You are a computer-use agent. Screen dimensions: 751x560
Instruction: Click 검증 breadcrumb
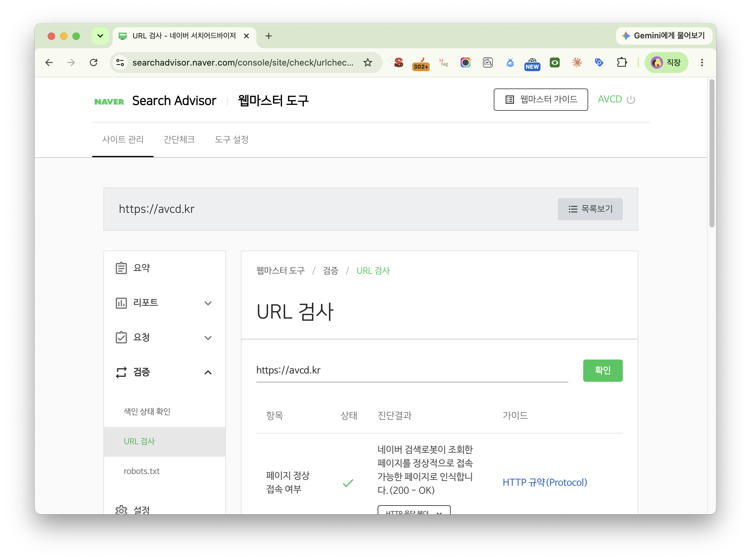click(x=330, y=270)
